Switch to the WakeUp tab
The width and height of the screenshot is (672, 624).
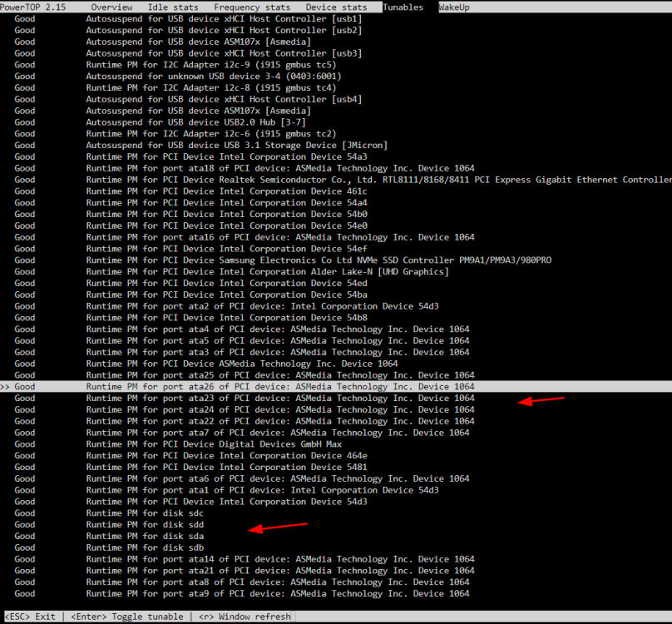pos(454,7)
